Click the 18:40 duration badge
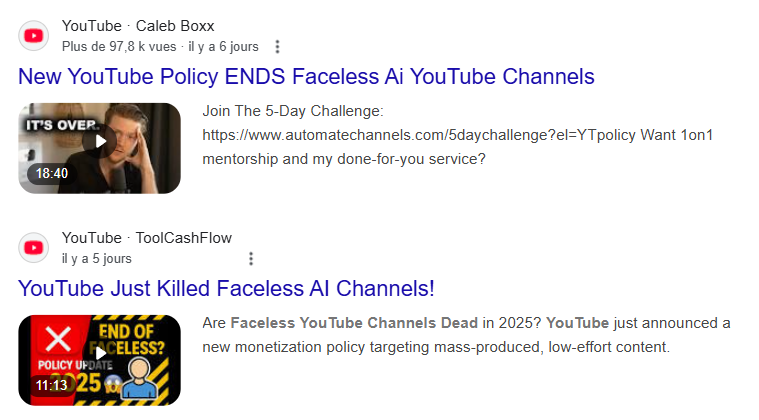 pos(52,173)
